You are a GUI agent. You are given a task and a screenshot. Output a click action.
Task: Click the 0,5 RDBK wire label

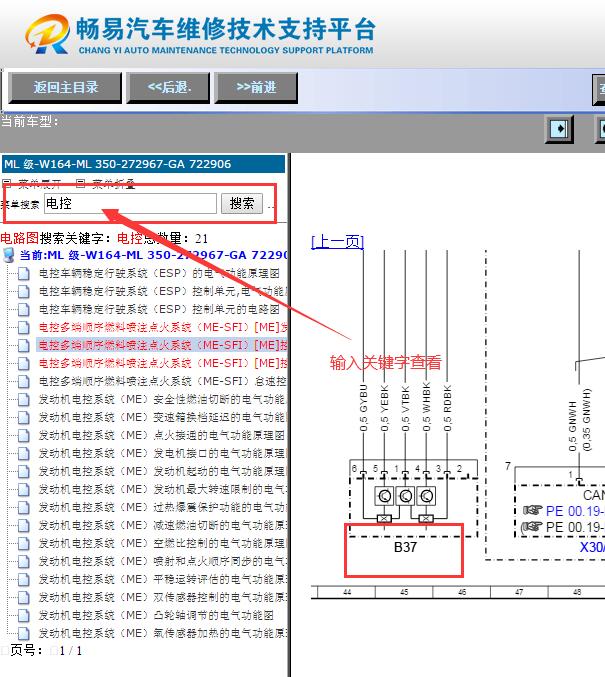point(447,408)
